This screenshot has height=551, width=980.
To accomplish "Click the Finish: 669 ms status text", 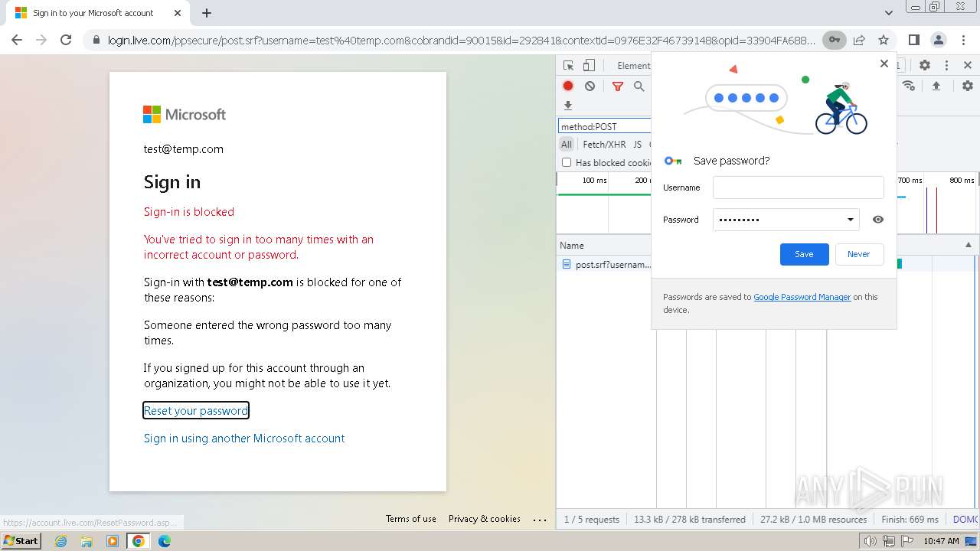I will [910, 520].
